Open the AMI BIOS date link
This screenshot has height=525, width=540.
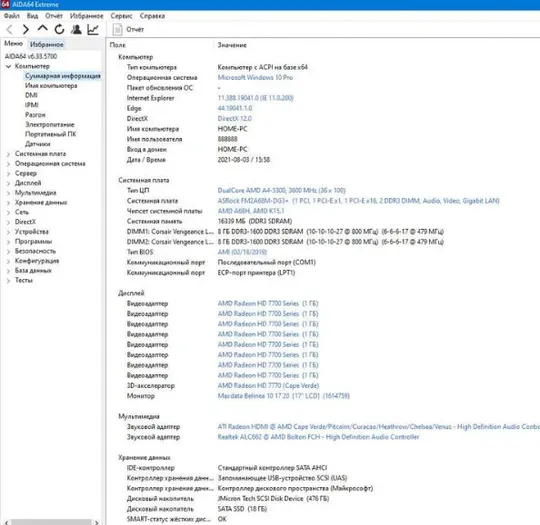point(242,252)
